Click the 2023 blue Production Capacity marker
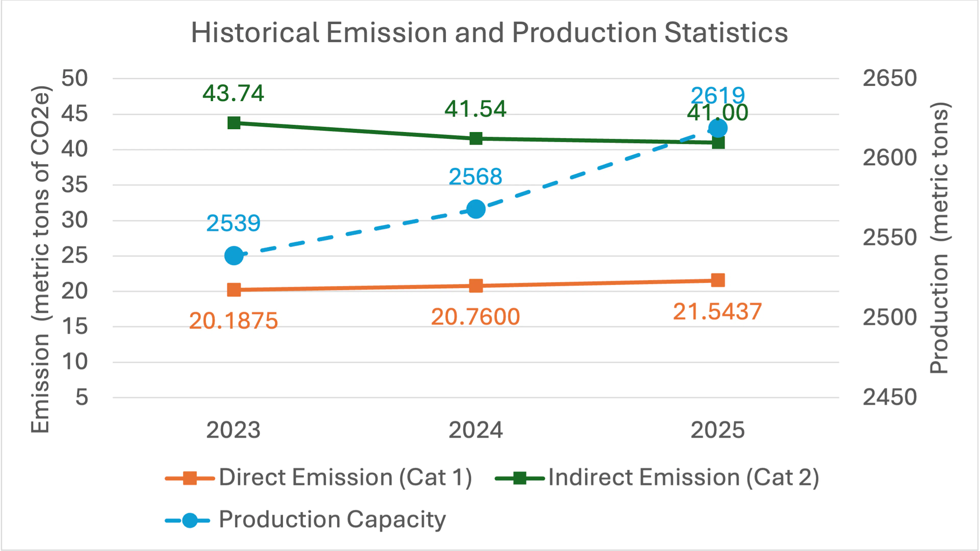 pos(234,256)
